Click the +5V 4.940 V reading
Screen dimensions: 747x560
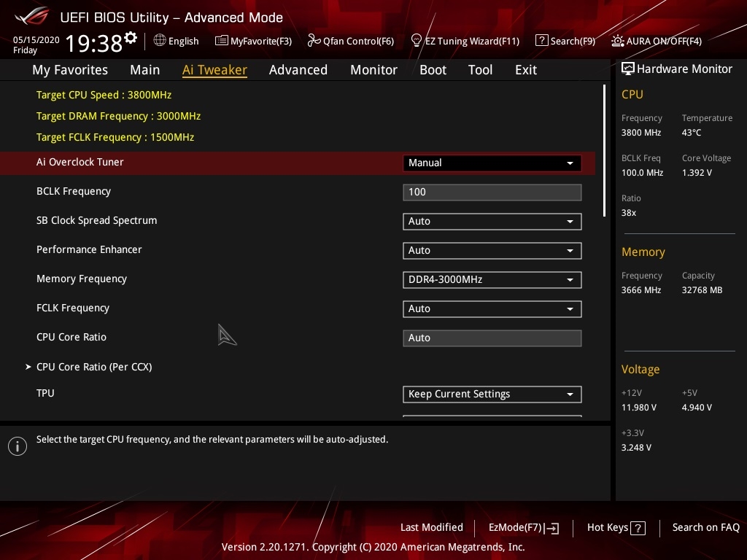(697, 408)
